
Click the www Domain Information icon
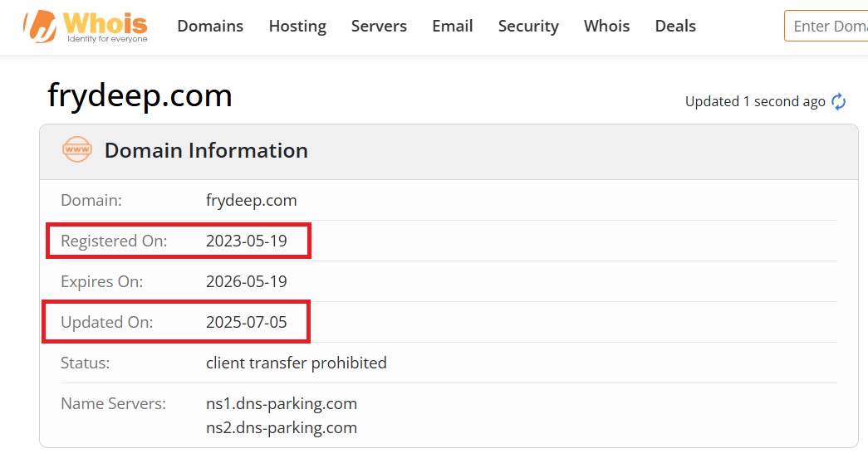tap(77, 149)
